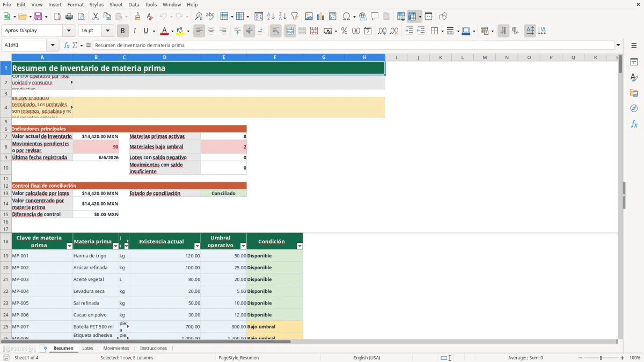Screen dimensions: 644x362
Task: Clear direct formatting
Action: 150,17
